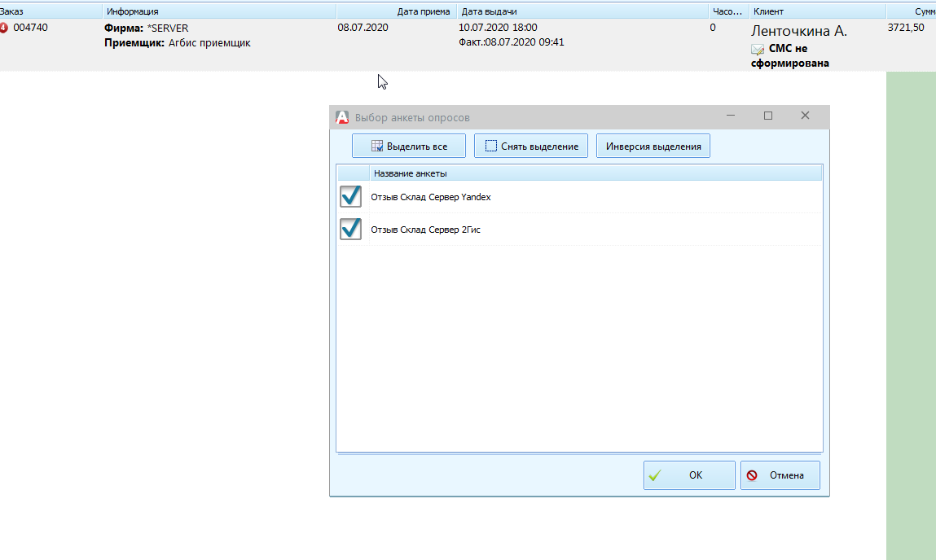Click the SMS envelope icon under client name

point(758,49)
